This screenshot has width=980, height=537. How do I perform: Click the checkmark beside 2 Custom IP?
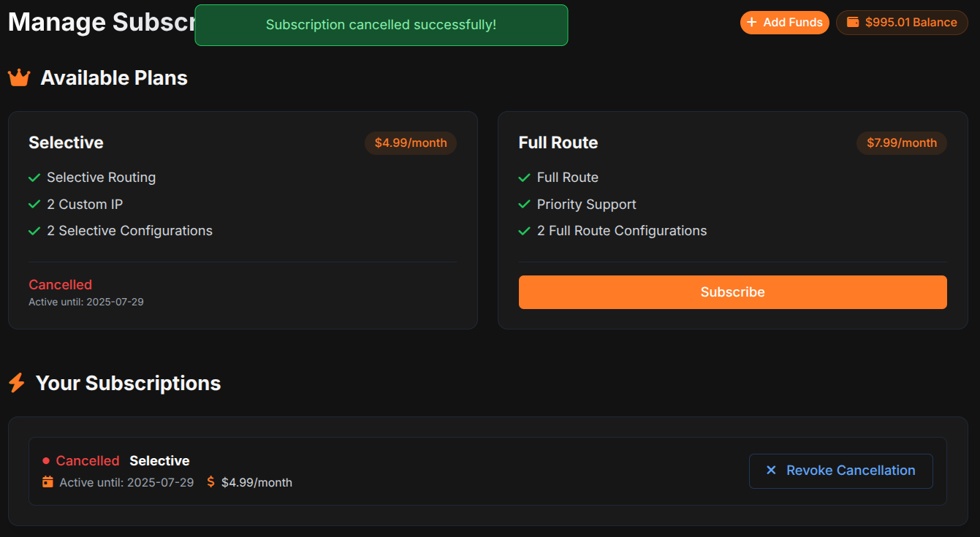[x=34, y=205]
